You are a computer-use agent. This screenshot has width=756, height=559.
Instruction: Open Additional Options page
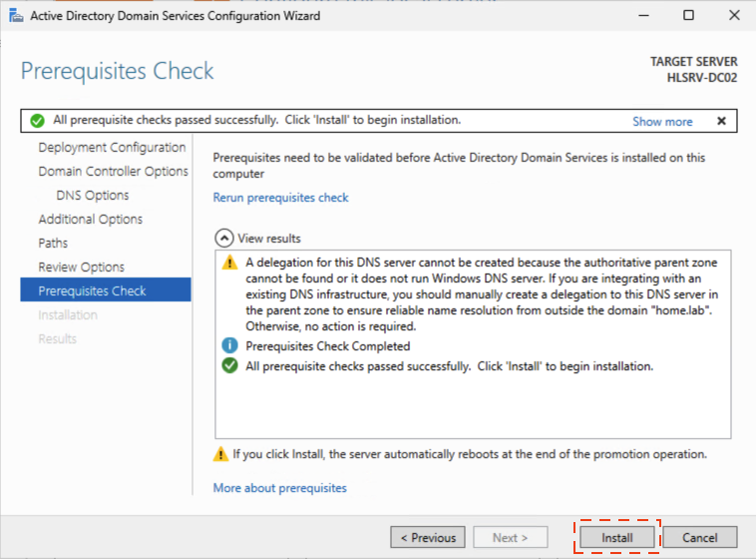point(90,220)
